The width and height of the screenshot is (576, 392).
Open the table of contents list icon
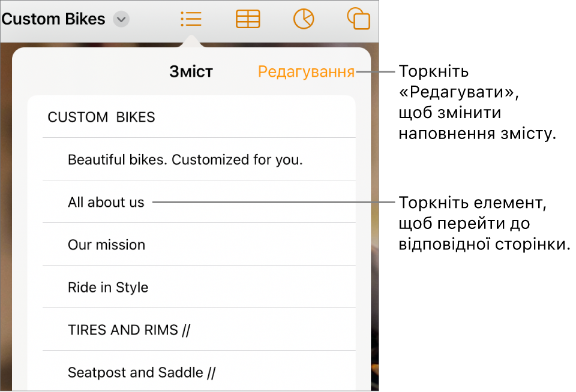pyautogui.click(x=191, y=19)
